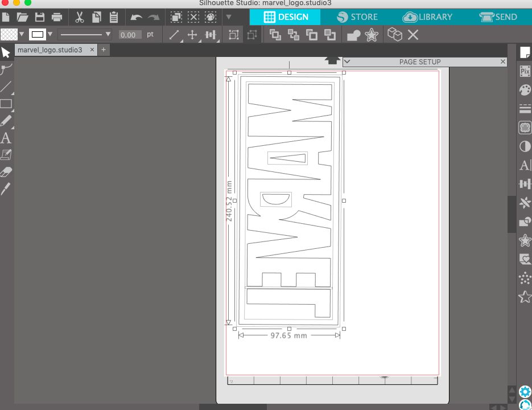Click Bring to Front icon
This screenshot has width=532, height=410.
pos(275,35)
